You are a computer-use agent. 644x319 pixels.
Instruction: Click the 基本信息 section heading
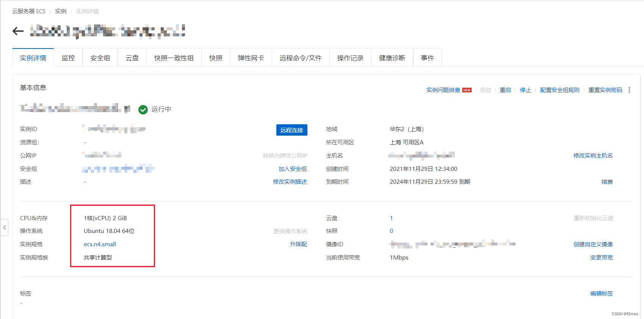(33, 88)
